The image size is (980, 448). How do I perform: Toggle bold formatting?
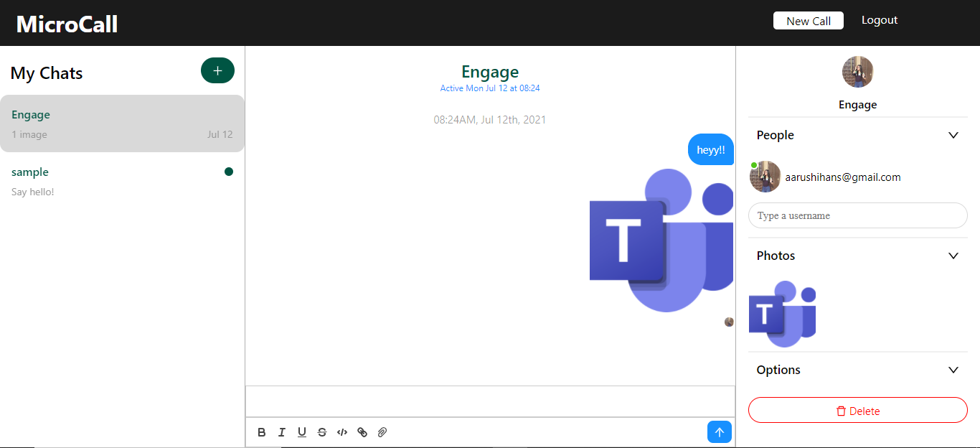262,432
